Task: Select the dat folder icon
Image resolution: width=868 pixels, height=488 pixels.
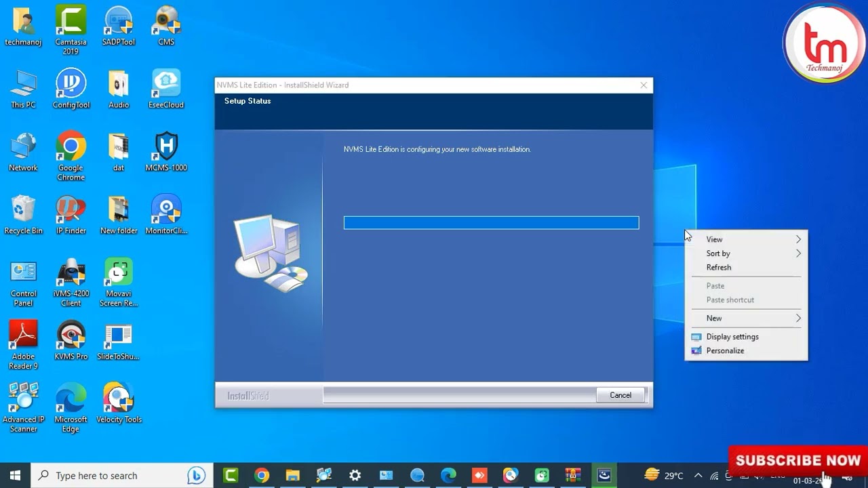Action: pyautogui.click(x=119, y=152)
